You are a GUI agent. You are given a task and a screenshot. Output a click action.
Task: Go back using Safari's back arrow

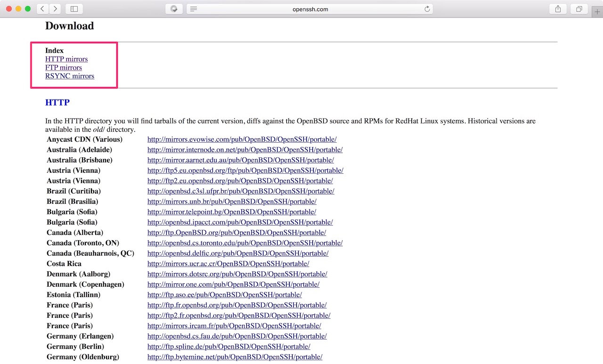tap(43, 8)
